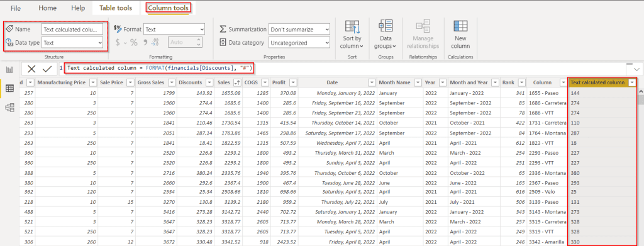
Task: Click cell '1655 - Paseo'
Action: pos(544,93)
